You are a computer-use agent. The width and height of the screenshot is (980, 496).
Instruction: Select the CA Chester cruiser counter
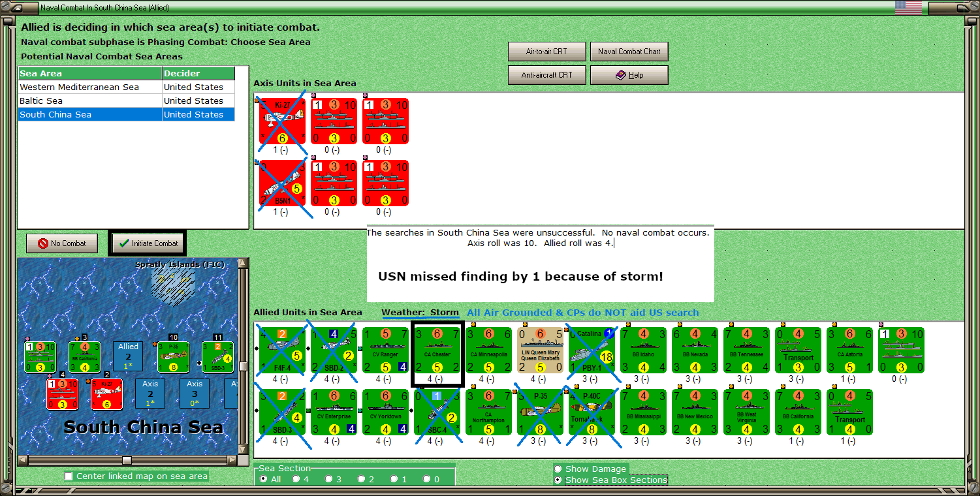coord(437,350)
